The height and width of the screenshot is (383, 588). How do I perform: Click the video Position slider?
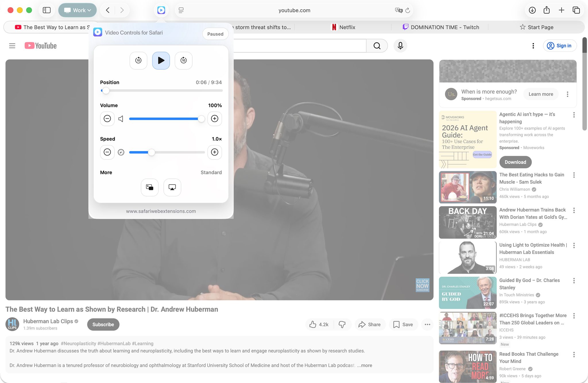(x=161, y=91)
